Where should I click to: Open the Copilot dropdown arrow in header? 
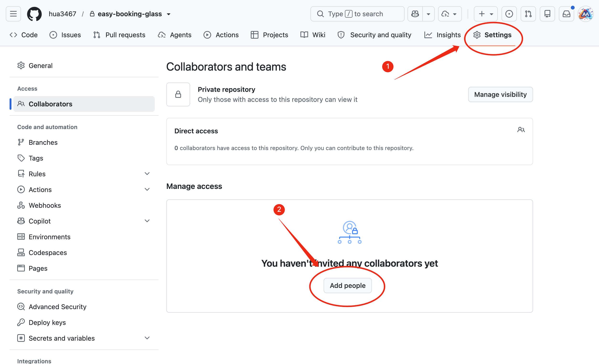pos(428,14)
